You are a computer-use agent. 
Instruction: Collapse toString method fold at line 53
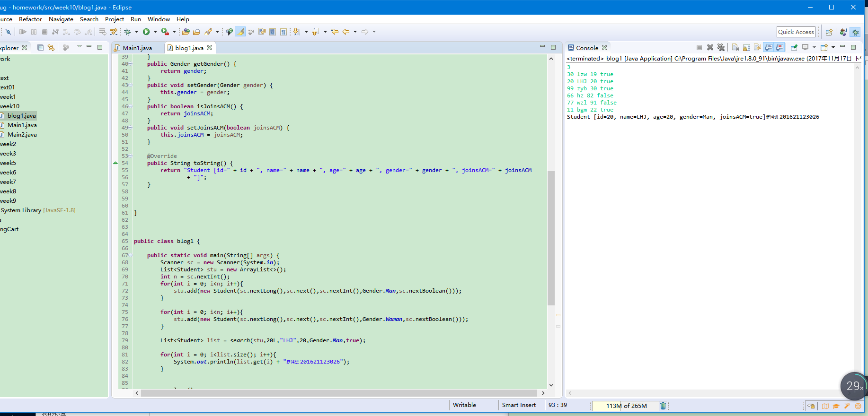(x=131, y=156)
